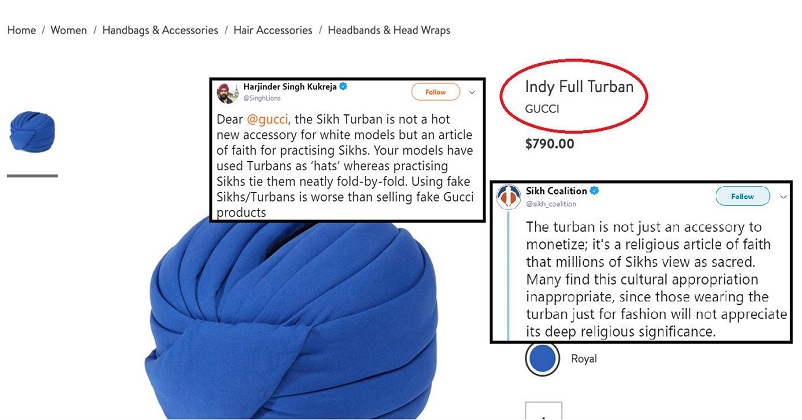802x420 pixels.
Task: Open the Women breadcrumb category
Action: click(x=69, y=30)
